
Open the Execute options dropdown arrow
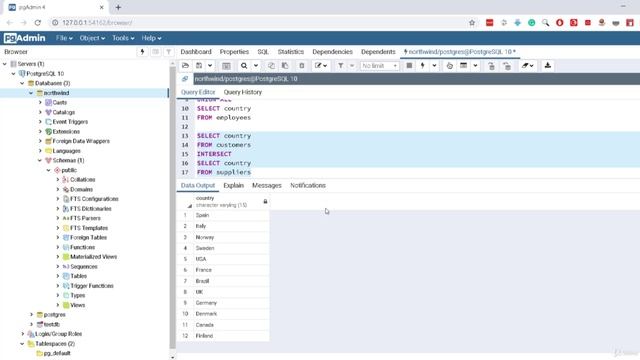coord(434,66)
